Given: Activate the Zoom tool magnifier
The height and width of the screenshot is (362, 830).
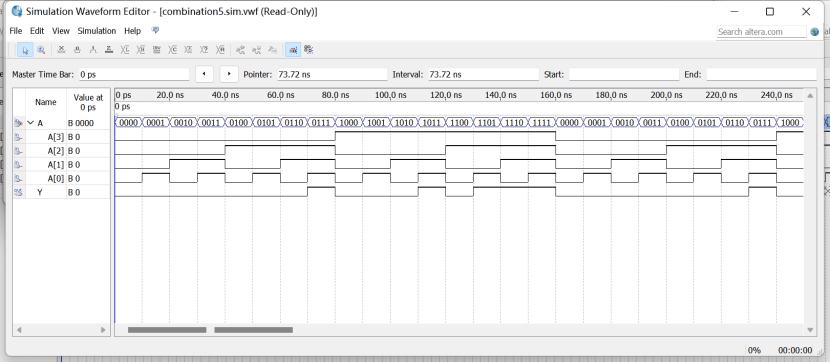Looking at the screenshot, I should [x=41, y=50].
